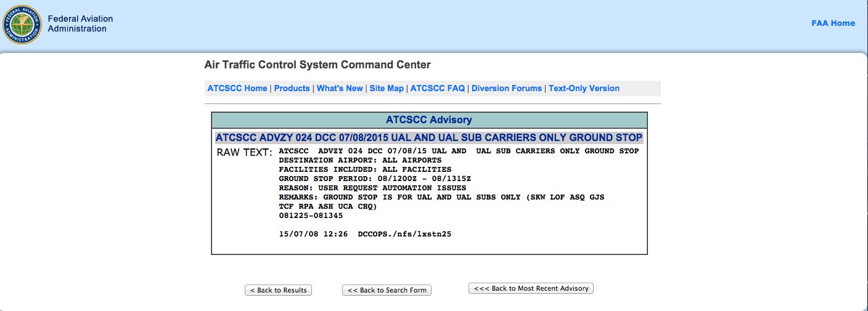Viewport: 868px width, 311px height.
Task: Open the Products menu link
Action: point(292,88)
